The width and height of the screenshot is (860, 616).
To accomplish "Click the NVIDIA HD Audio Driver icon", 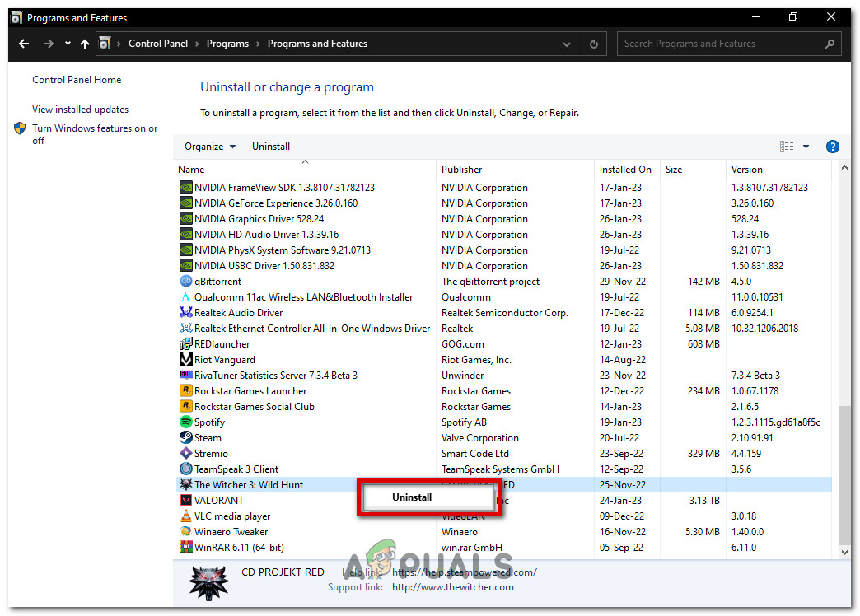I will tap(186, 234).
